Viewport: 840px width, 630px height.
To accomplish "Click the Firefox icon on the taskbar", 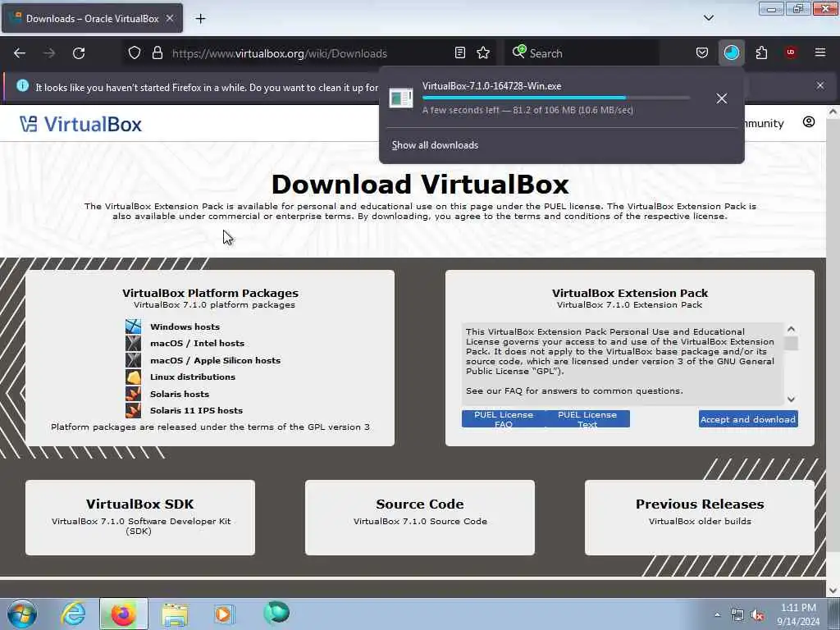I will coord(123,614).
